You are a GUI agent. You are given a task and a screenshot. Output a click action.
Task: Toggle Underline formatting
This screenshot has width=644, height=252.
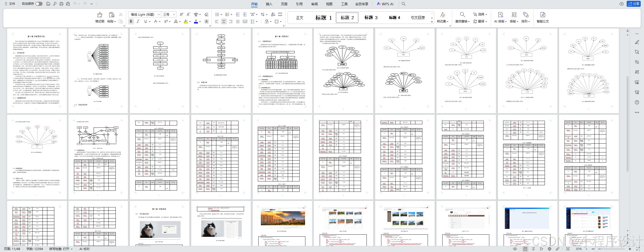click(x=145, y=22)
